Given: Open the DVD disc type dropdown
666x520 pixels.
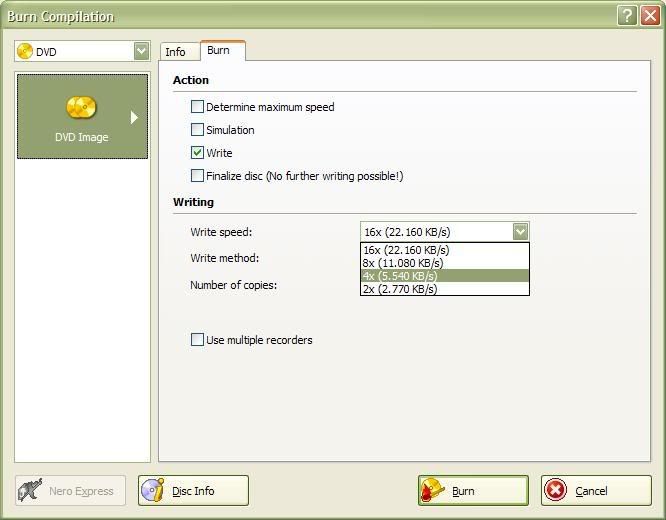Looking at the screenshot, I should tap(141, 51).
